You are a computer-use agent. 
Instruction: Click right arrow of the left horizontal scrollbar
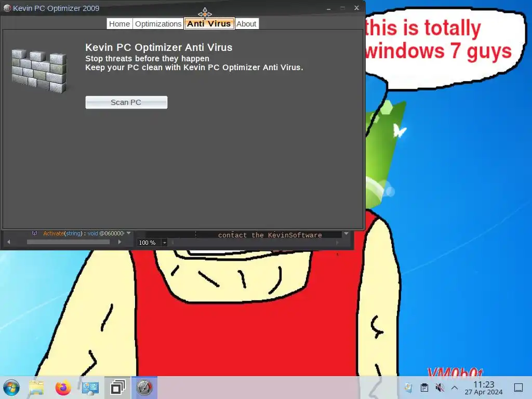(119, 242)
